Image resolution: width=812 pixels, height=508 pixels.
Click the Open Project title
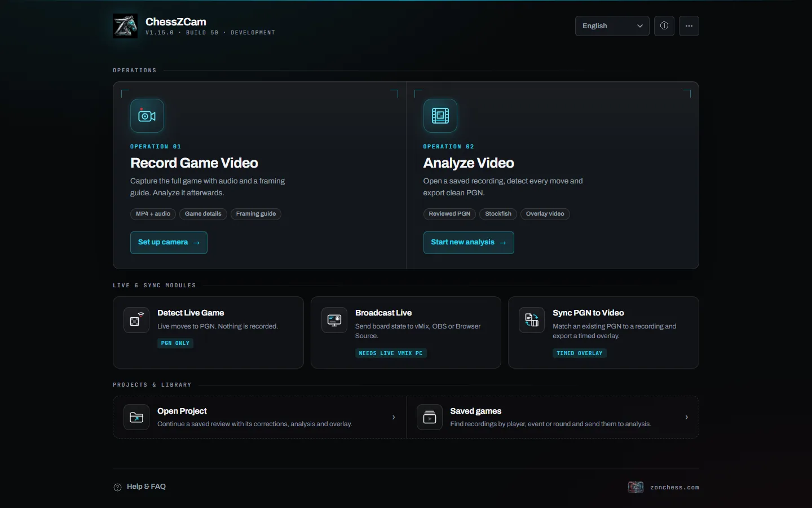[x=182, y=411]
